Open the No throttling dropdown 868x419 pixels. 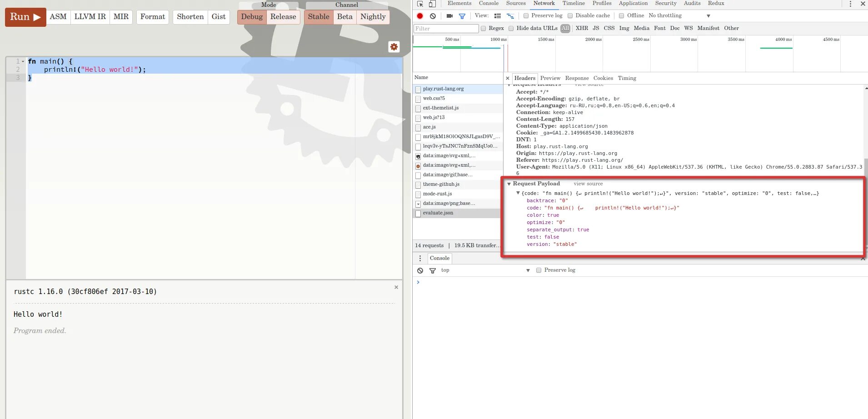[x=679, y=15]
